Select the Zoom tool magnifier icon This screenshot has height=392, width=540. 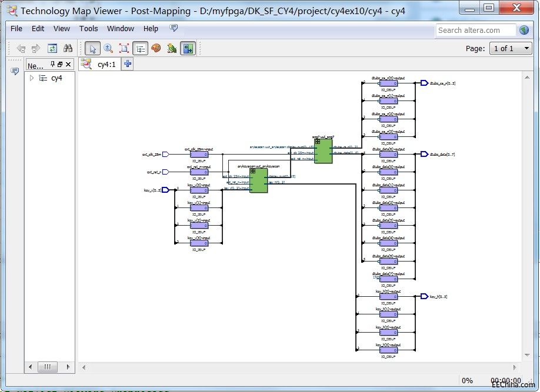point(108,48)
